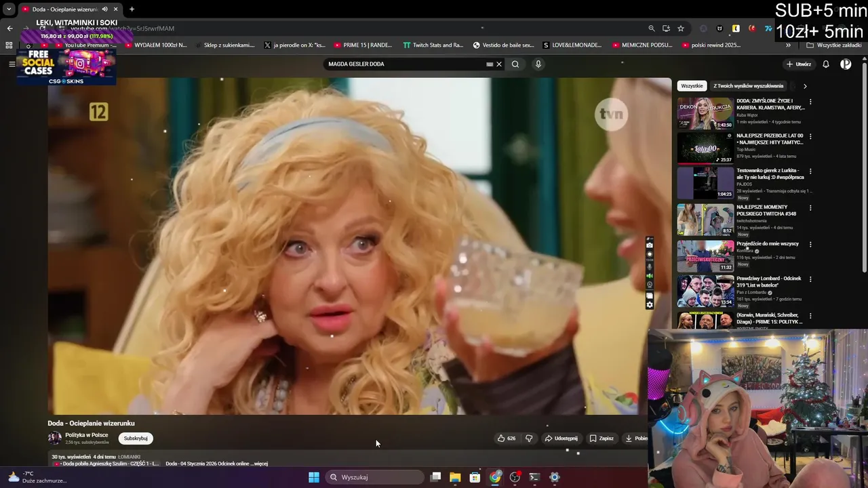Open YouTube notifications bell
Image resolution: width=868 pixels, height=488 pixels.
pyautogui.click(x=826, y=64)
